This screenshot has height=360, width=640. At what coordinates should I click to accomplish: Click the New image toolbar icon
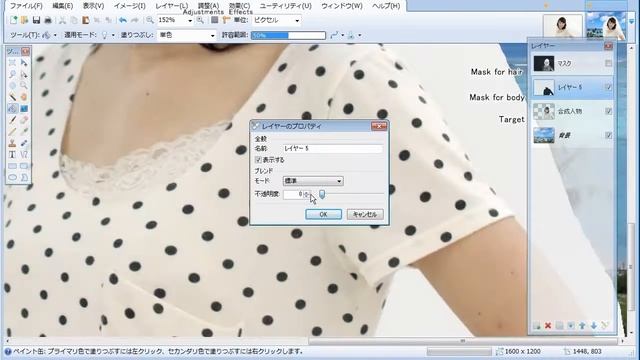(x=13, y=20)
